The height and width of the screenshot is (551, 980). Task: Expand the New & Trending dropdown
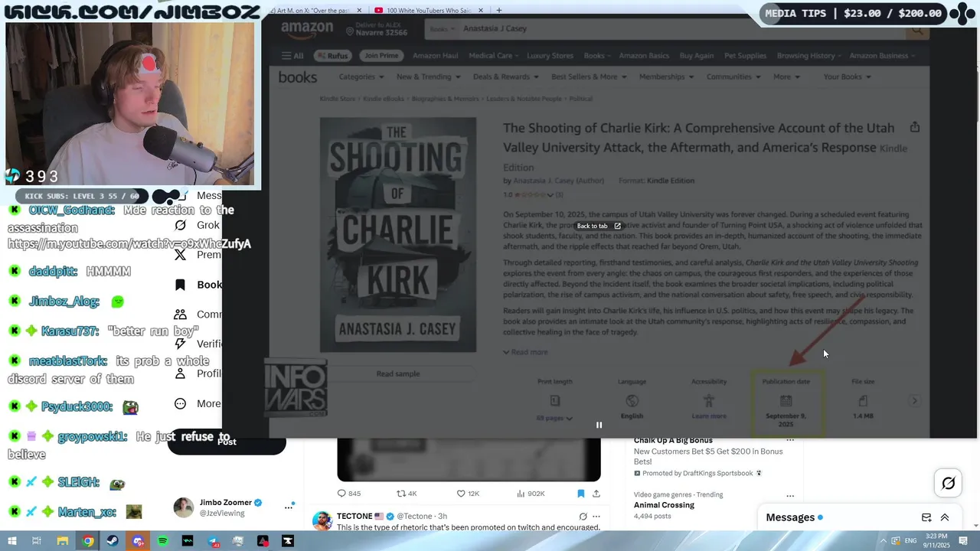[429, 77]
